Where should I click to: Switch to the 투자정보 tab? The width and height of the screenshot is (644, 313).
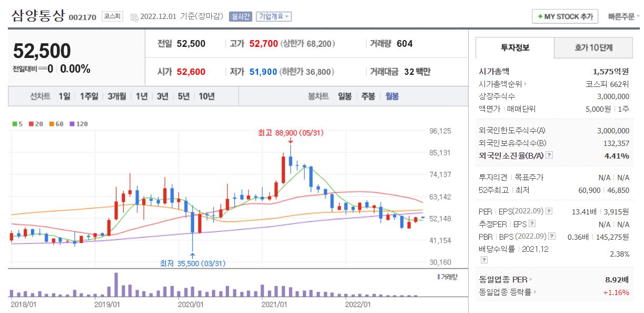tap(515, 47)
